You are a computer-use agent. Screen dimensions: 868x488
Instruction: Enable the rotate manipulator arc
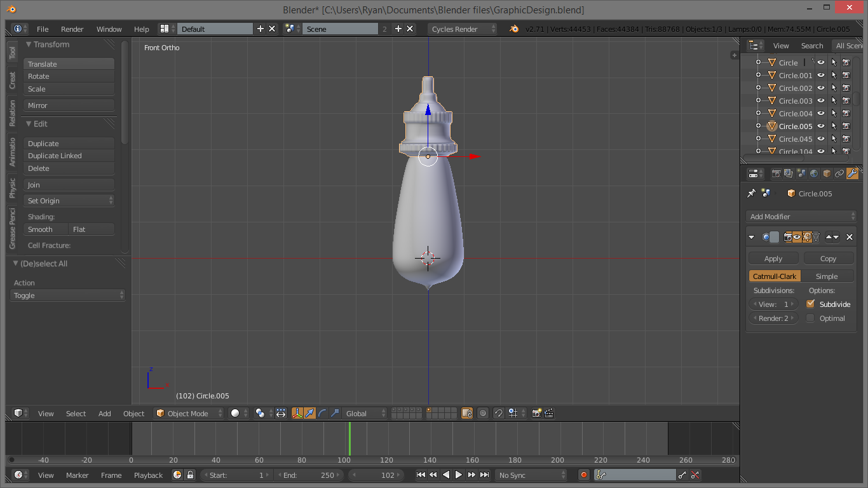pos(322,413)
